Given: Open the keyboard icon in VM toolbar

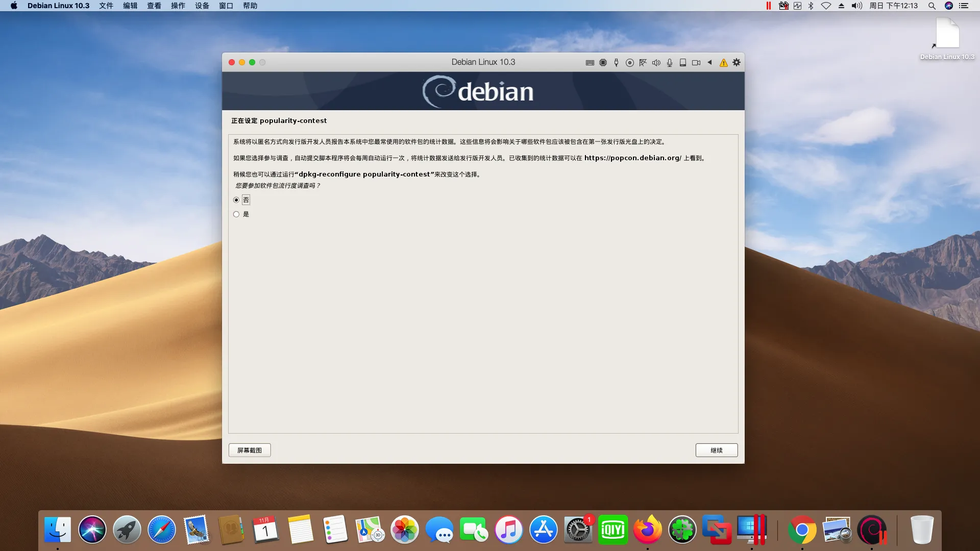Looking at the screenshot, I should point(590,62).
